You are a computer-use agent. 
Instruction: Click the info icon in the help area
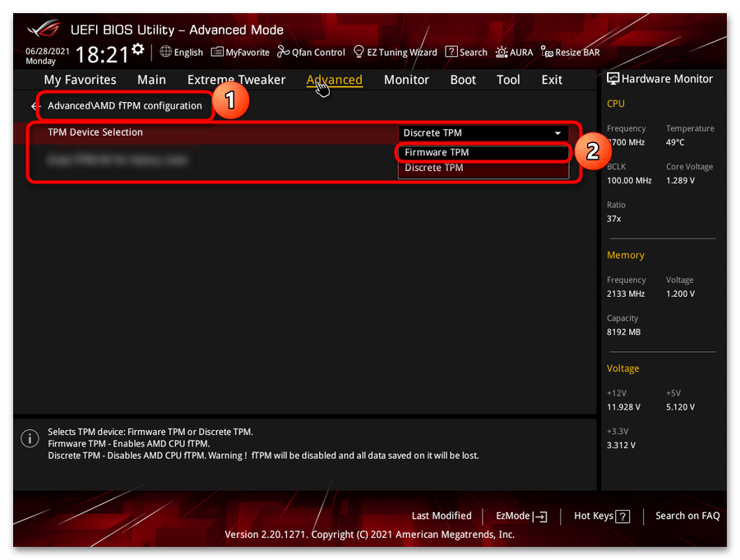30,438
